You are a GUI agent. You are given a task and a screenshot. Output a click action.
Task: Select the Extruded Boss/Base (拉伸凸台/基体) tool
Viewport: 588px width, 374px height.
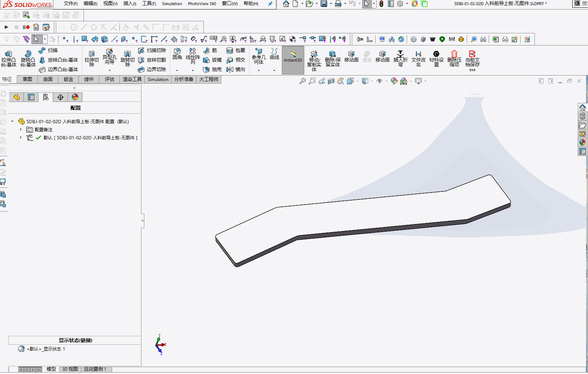(x=8, y=59)
